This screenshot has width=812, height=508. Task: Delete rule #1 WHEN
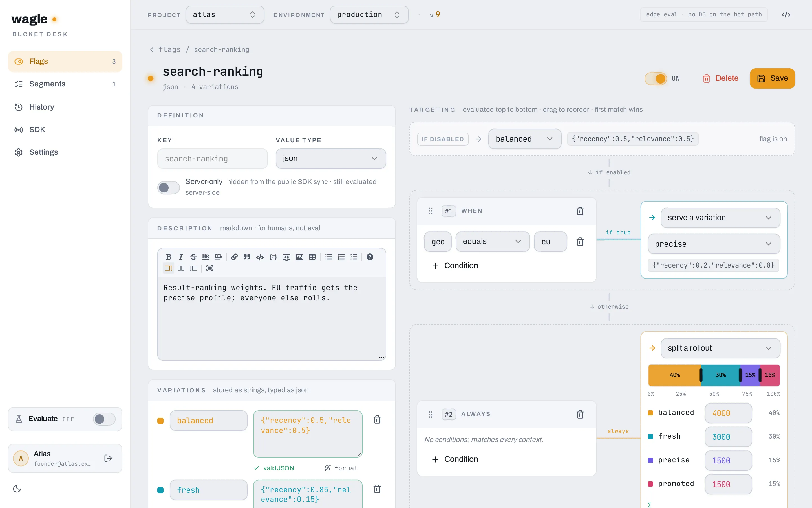tap(580, 211)
